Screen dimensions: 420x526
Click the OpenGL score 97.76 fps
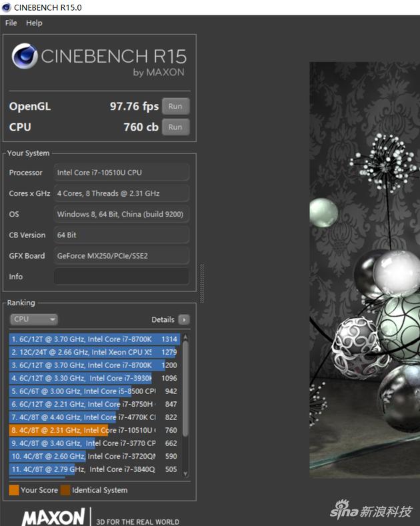tap(134, 107)
